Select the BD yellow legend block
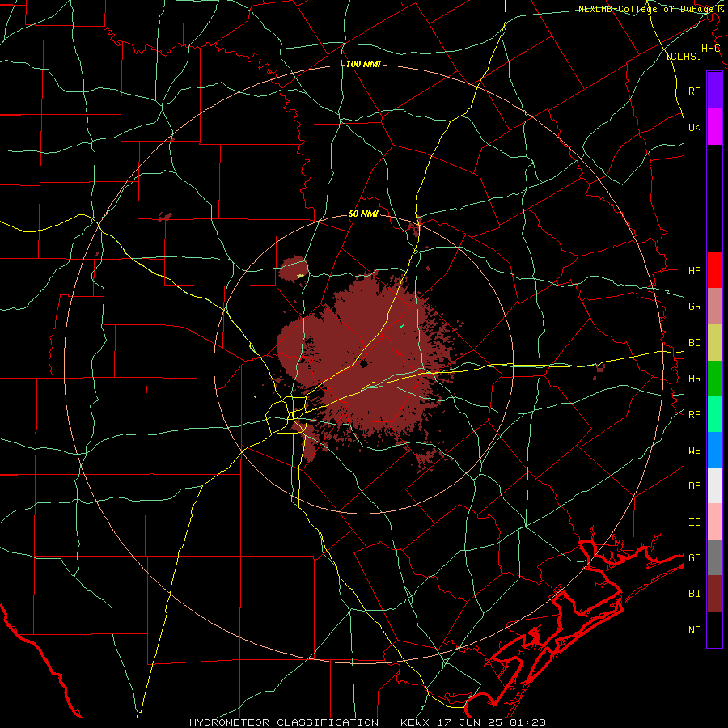 point(714,342)
